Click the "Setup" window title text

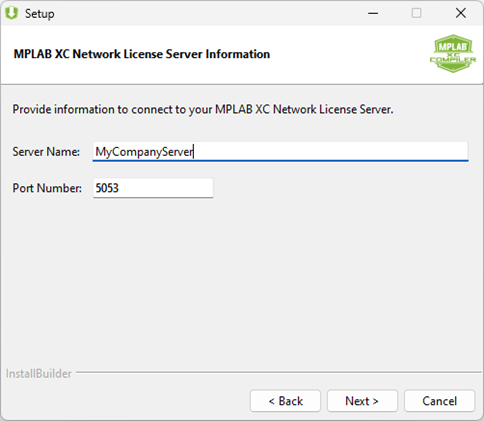coord(39,14)
